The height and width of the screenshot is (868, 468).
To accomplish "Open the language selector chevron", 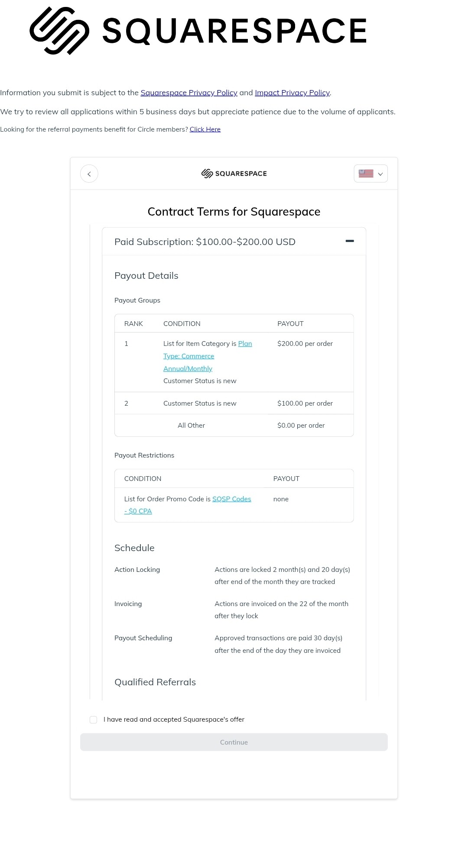I will [380, 174].
